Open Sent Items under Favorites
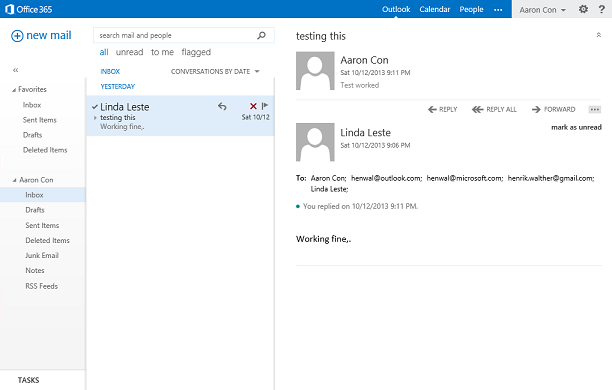 (39, 120)
